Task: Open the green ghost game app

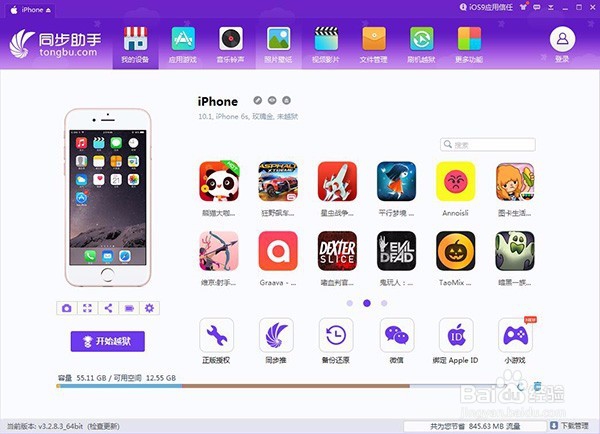Action: pyautogui.click(x=515, y=251)
